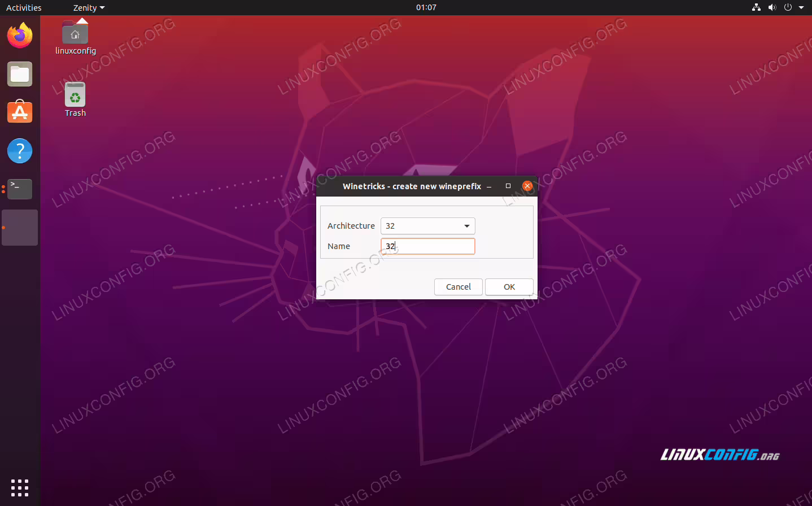
Task: Show the applications grid
Action: [20, 487]
